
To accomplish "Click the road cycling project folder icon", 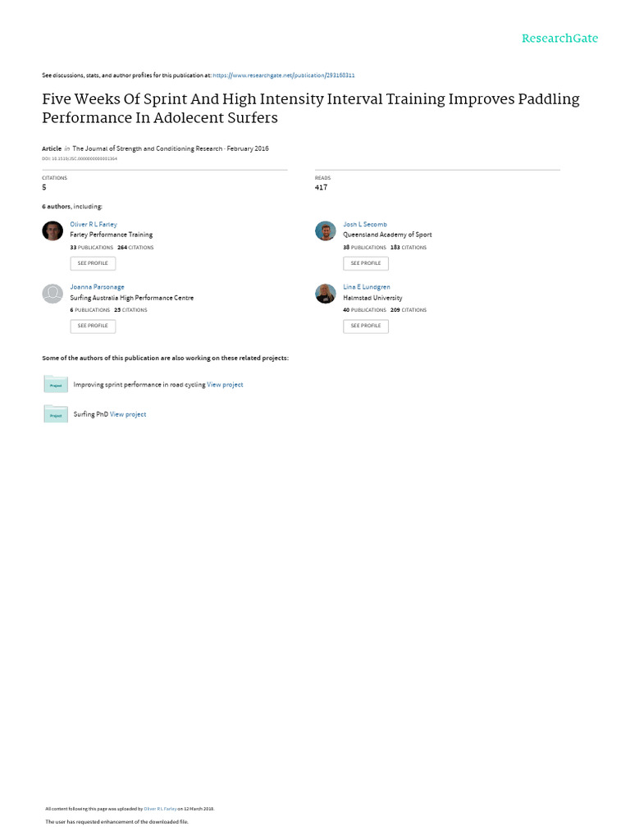I will (56, 384).
